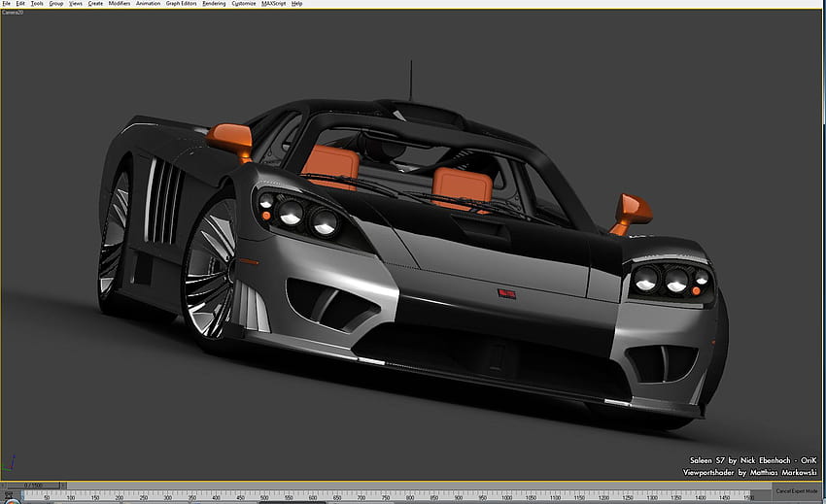Open the Graph Editors menu
Image resolution: width=826 pixels, height=504 pixels.
click(x=181, y=3)
